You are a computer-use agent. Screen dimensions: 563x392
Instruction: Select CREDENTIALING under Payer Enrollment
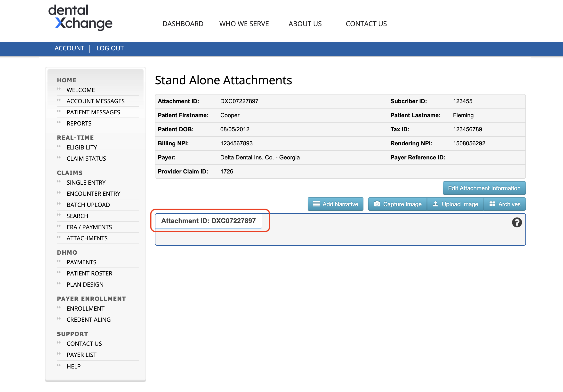[88, 320]
